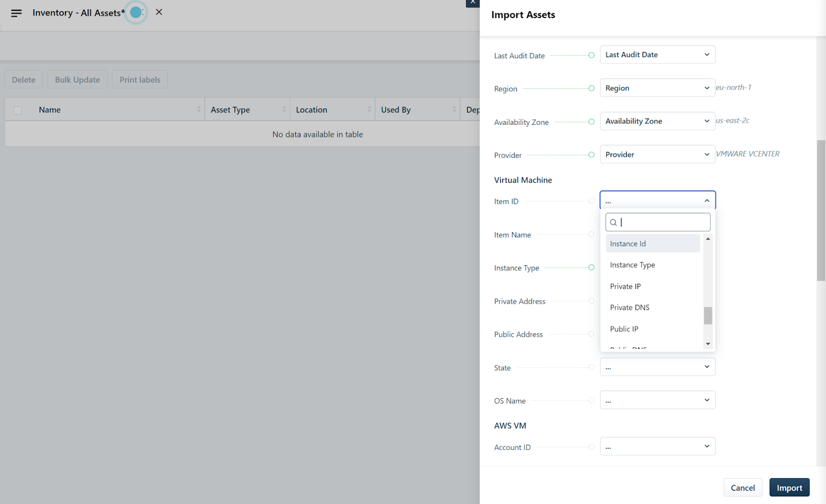Choose Private DNS from dropdown list
This screenshot has width=826, height=504.
[653, 307]
